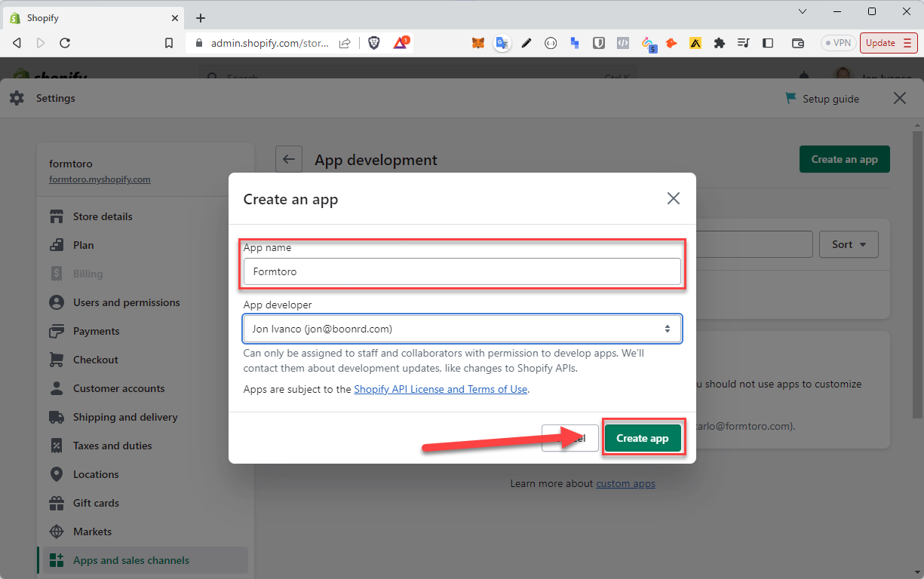Open the shield-shaped password extension icon
The height and width of the screenshot is (579, 924).
599,43
